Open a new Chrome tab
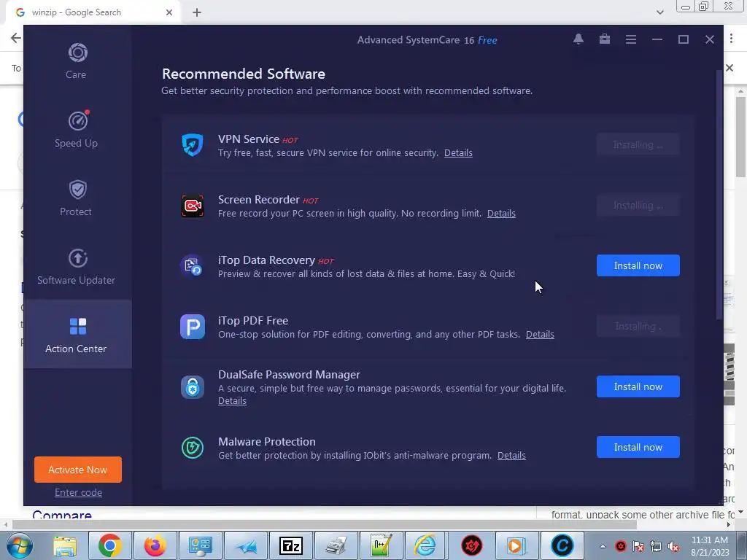This screenshot has height=560, width=747. click(197, 13)
